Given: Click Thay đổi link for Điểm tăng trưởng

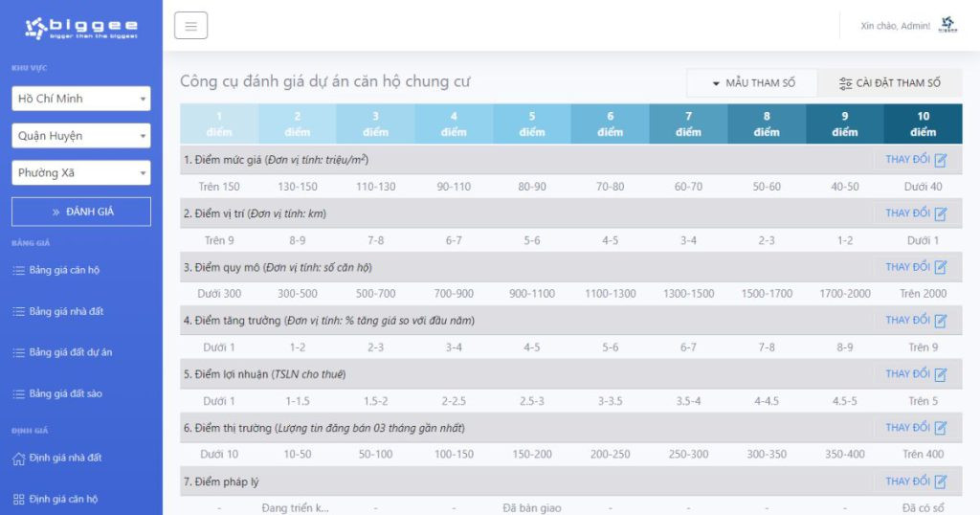Looking at the screenshot, I should [907, 321].
